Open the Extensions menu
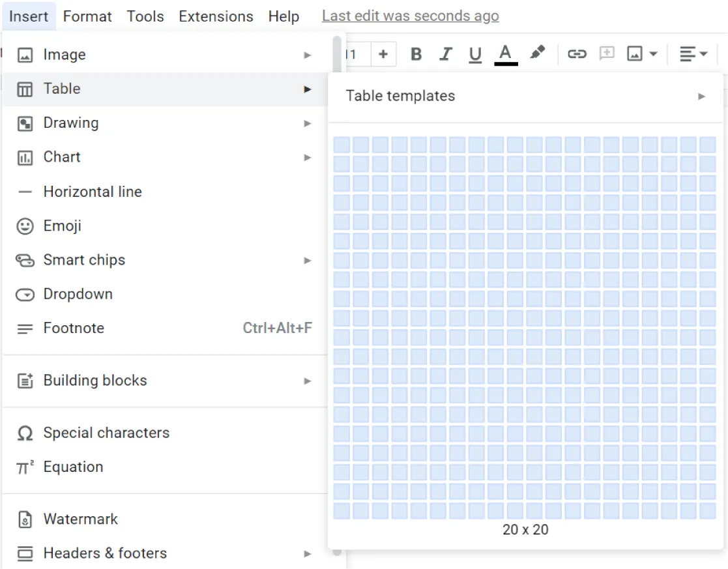Image resolution: width=728 pixels, height=569 pixels. 215,16
